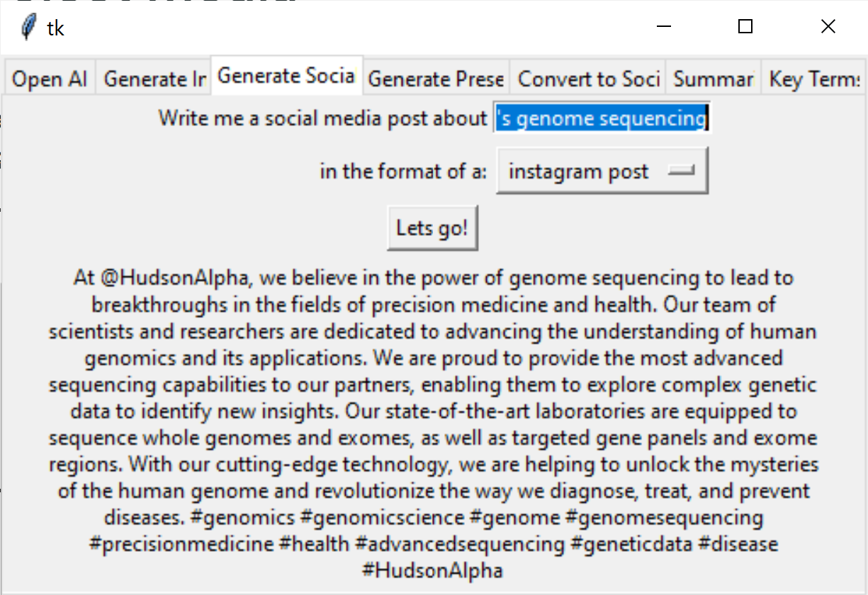Click the social media topic text field
The width and height of the screenshot is (868, 595).
tap(602, 118)
